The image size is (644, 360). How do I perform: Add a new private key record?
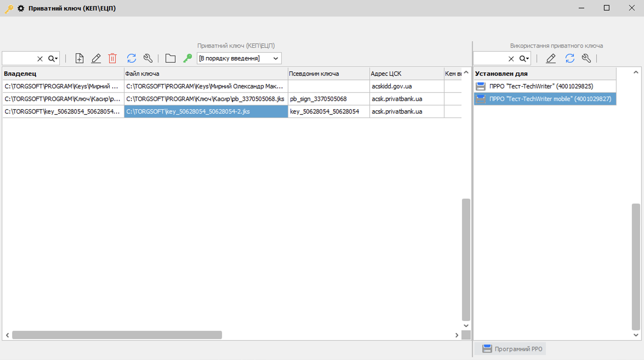coord(79,58)
